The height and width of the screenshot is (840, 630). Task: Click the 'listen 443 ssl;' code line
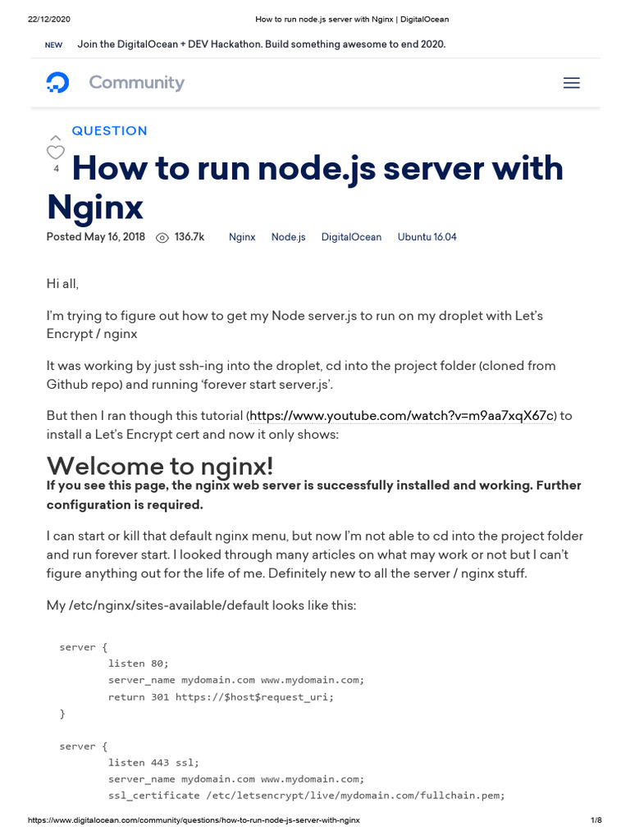pos(153,762)
